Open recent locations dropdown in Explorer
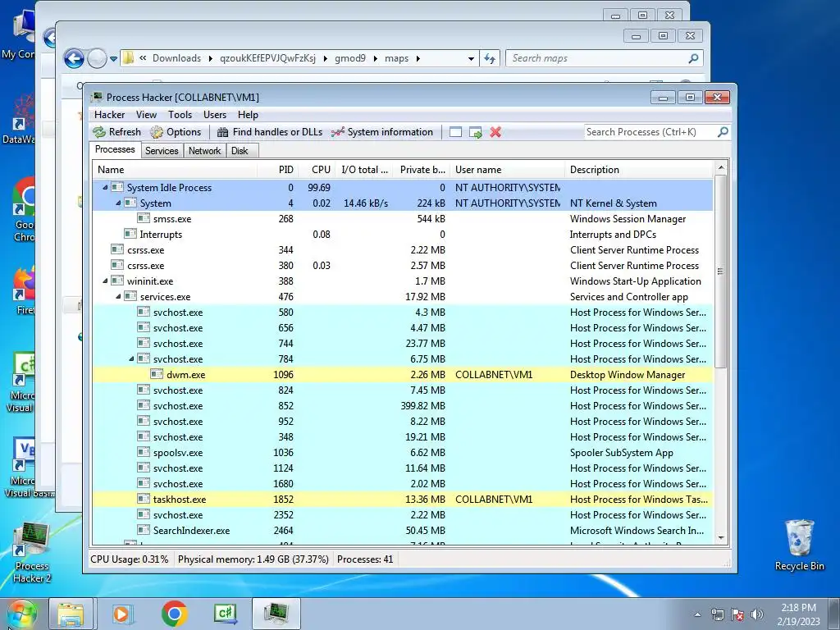Viewport: 840px width, 630px height. click(x=113, y=59)
